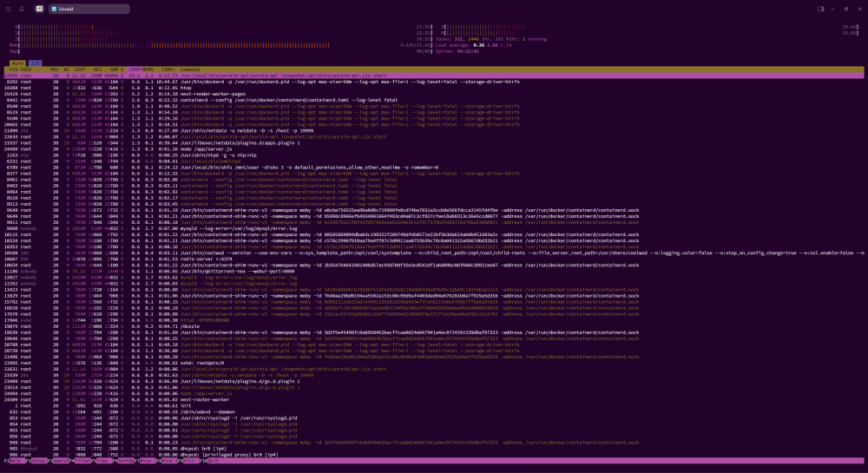Select the netdata apps.plugin process row
The width and height of the screenshot is (868, 473).
coord(434,142)
